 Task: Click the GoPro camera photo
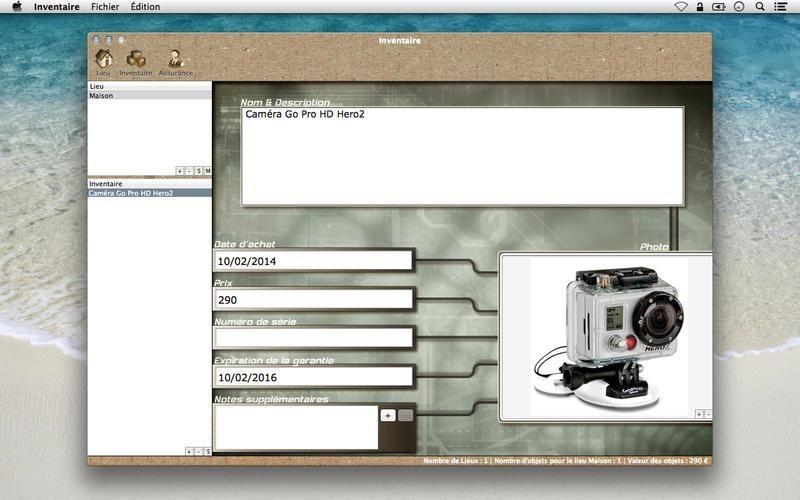608,337
